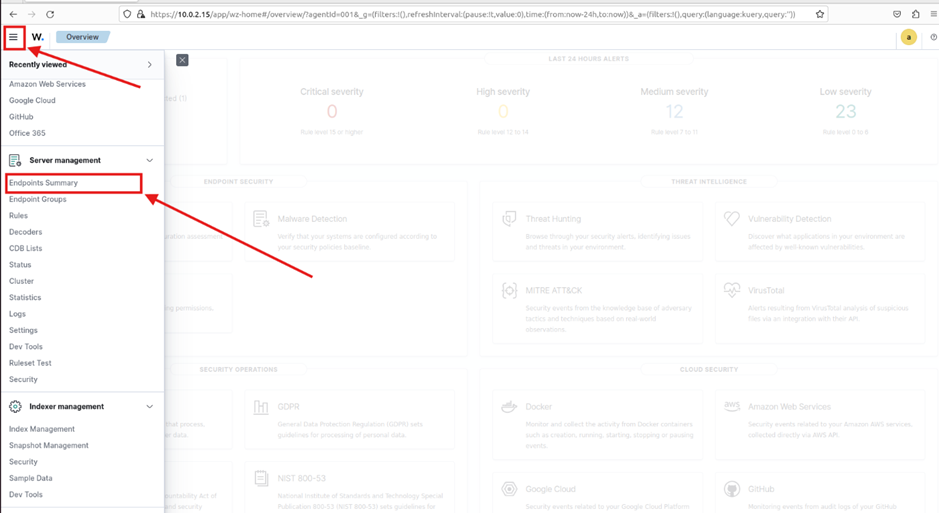This screenshot has width=939, height=513.
Task: Click the GitHub module icon
Action: (732, 489)
